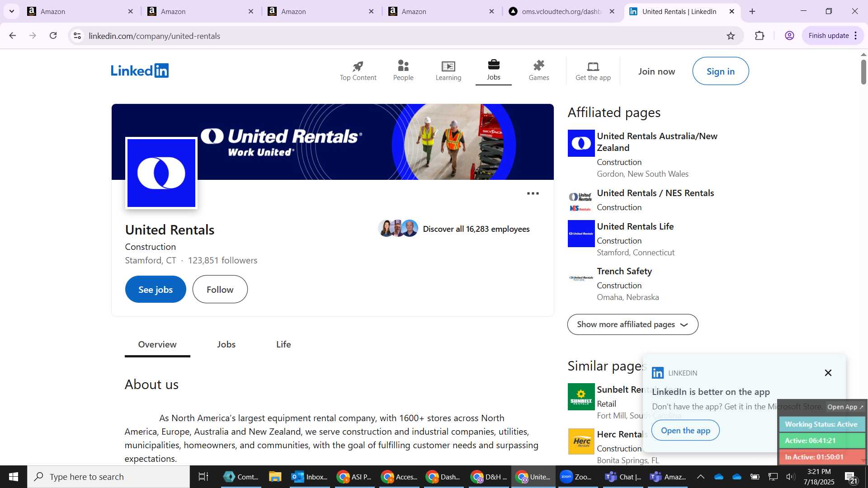View site information icon in address bar
Screen dimensions: 868x488
77,36
